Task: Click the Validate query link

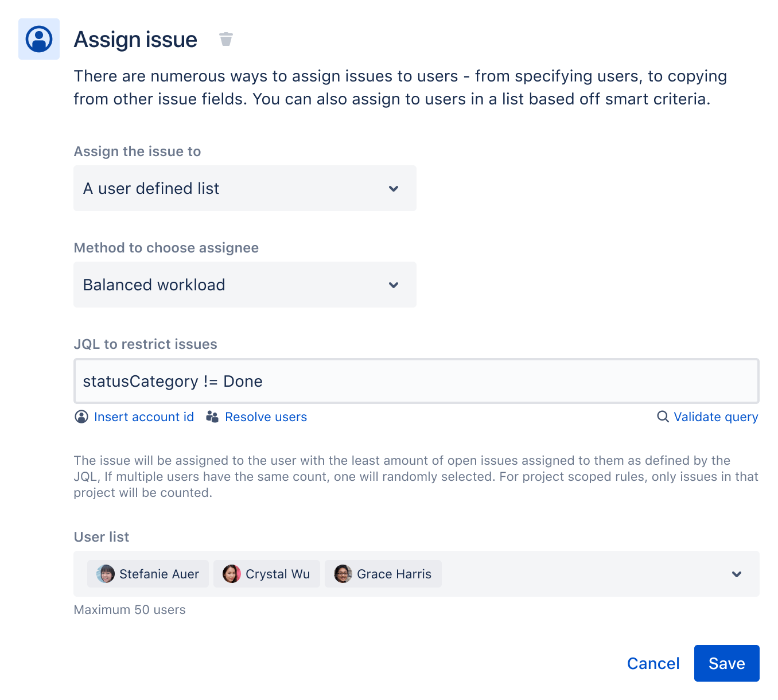Action: point(716,417)
